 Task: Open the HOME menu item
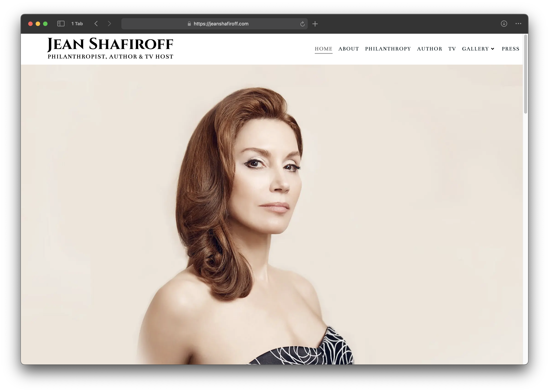coord(323,49)
